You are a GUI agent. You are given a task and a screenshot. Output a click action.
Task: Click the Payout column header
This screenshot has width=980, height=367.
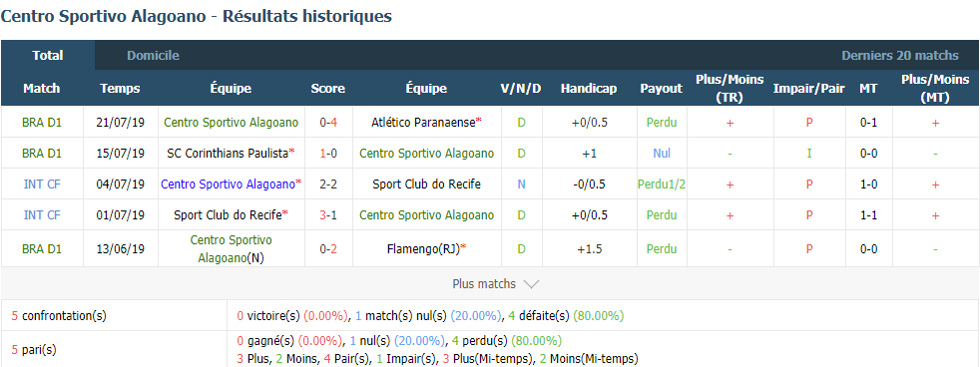point(662,89)
